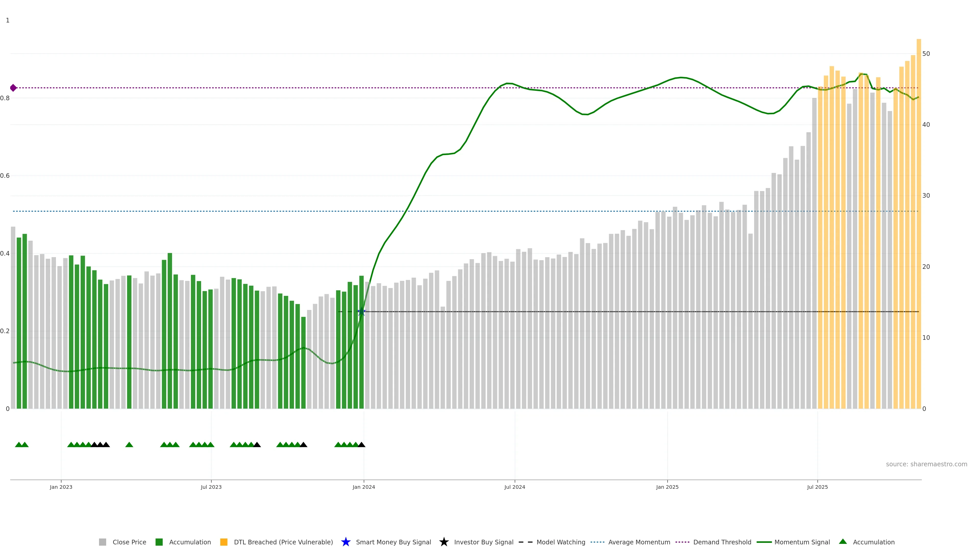Click the Jul 2025 axis label

(x=817, y=487)
